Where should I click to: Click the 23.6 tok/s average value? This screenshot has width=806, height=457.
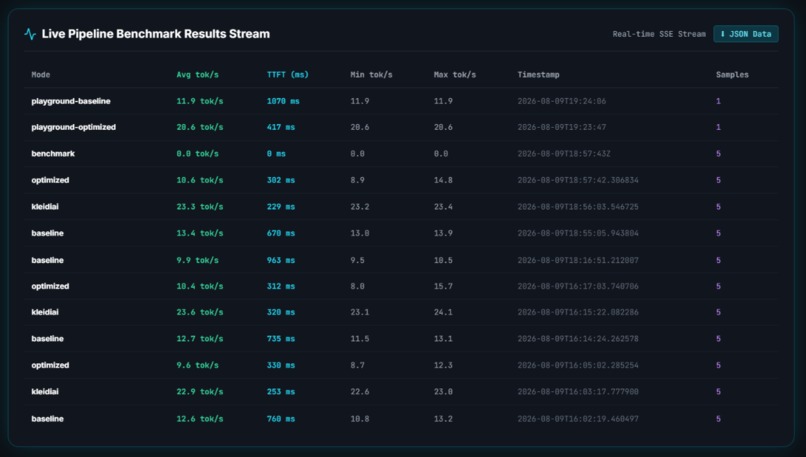point(200,312)
